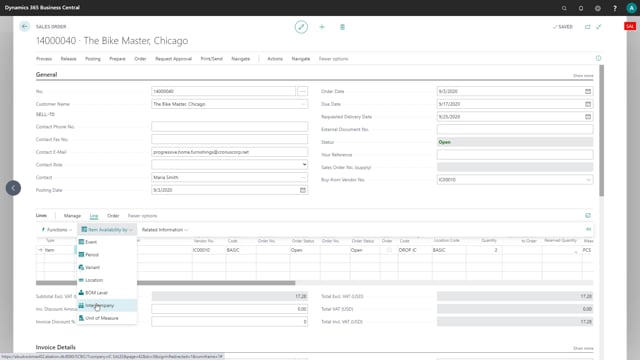Viewport: 640px width, 360px height.
Task: Click the External Document No. field
Action: (x=515, y=129)
